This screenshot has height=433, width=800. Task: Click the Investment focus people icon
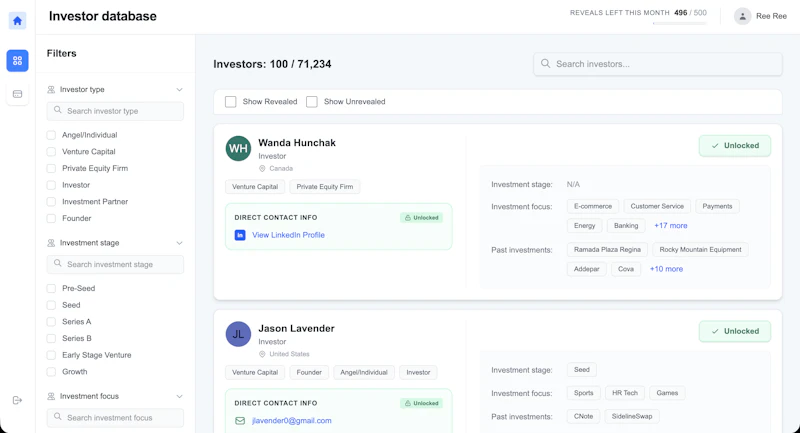coord(51,396)
